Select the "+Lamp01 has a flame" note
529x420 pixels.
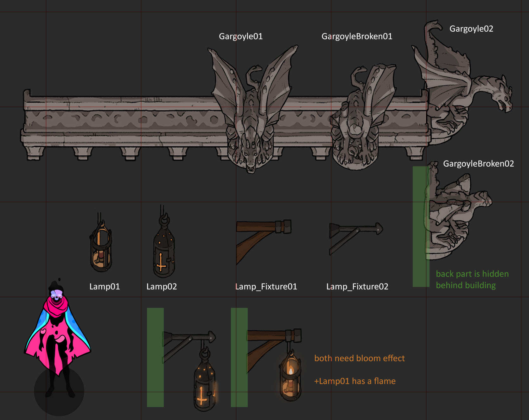tap(355, 381)
